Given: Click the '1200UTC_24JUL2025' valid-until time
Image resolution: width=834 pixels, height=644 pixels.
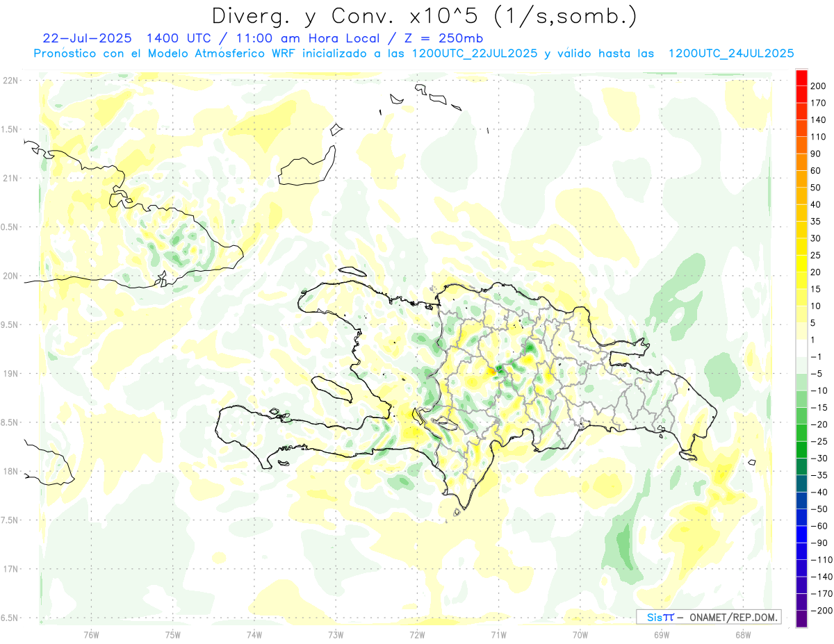Looking at the screenshot, I should pyautogui.click(x=731, y=53).
